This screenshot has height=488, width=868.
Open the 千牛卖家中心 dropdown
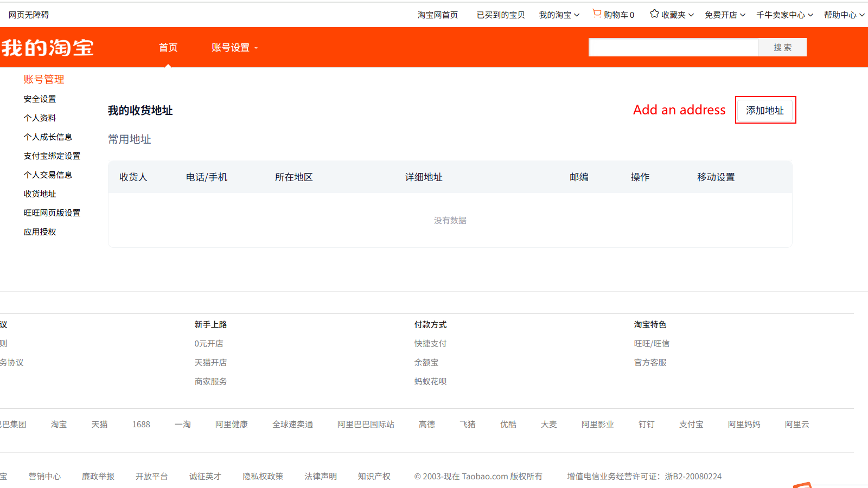coord(784,15)
